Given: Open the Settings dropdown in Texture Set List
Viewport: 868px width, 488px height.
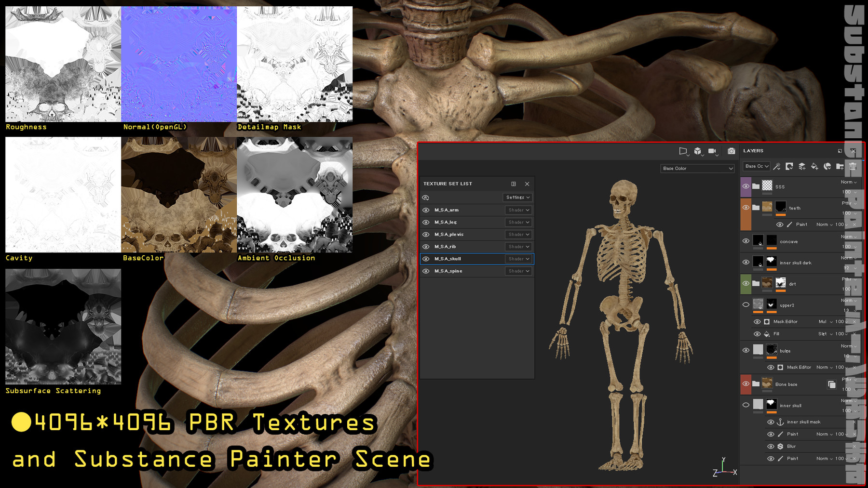Looking at the screenshot, I should (x=517, y=198).
